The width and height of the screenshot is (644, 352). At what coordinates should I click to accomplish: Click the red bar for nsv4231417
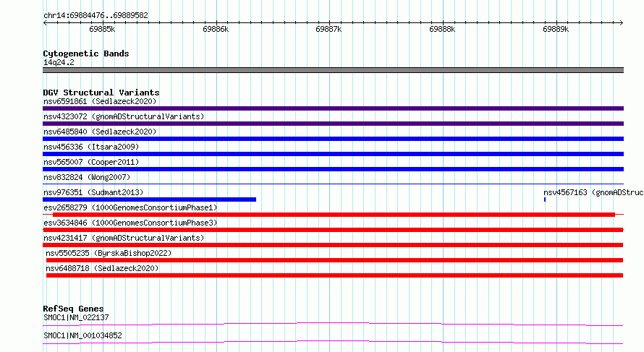(333, 245)
